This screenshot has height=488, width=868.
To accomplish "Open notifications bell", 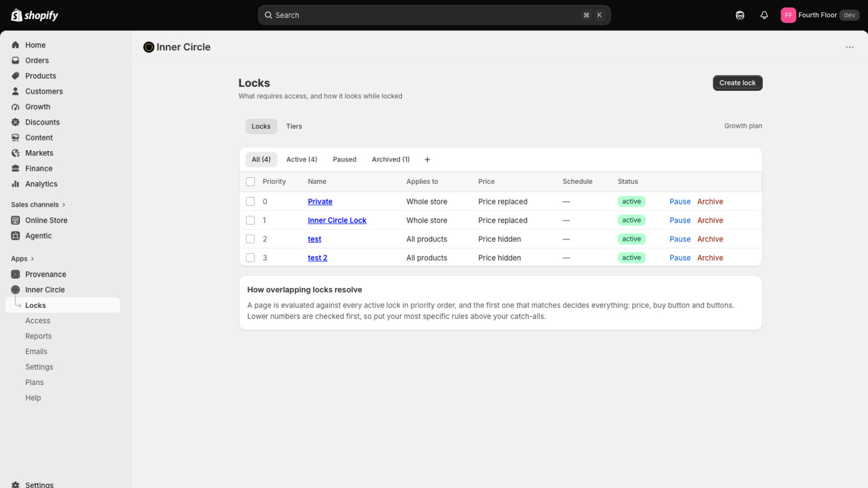I will click(x=764, y=15).
